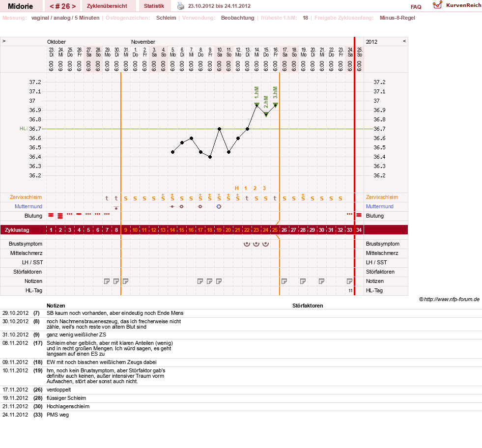Click the printer icon

pos(181,6)
